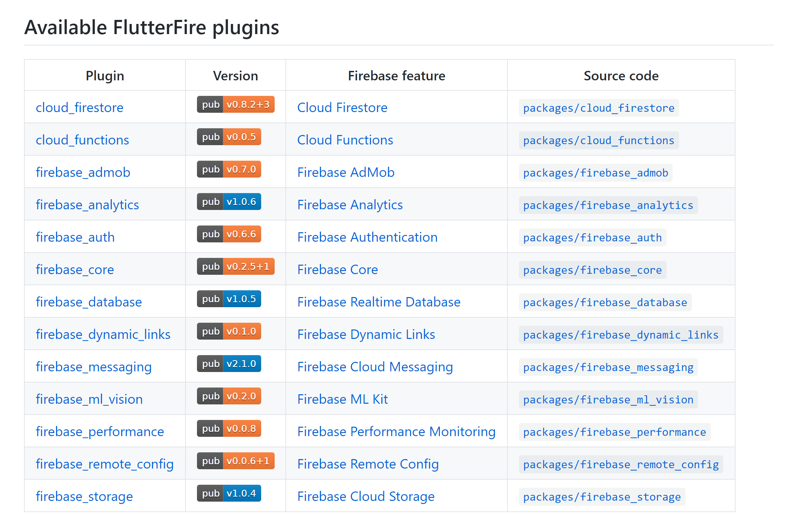Click the Available FlutterFire plugins heading

(x=151, y=27)
